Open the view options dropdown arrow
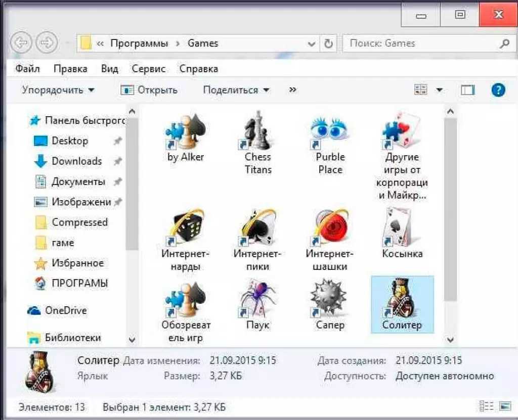This screenshot has height=420, width=518. pyautogui.click(x=440, y=90)
